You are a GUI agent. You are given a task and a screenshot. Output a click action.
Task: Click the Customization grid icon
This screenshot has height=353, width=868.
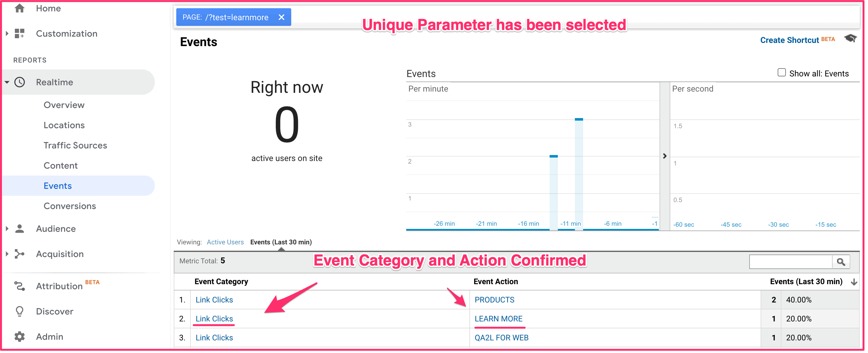(20, 33)
